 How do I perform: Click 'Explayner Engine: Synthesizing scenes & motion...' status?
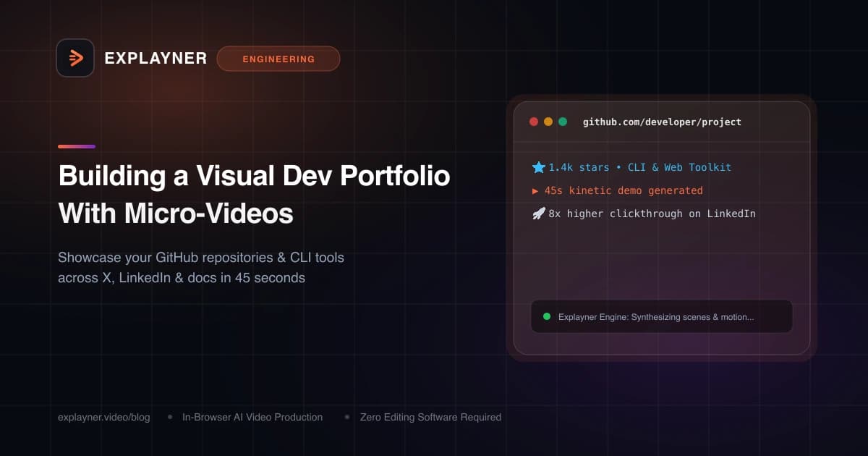(656, 316)
